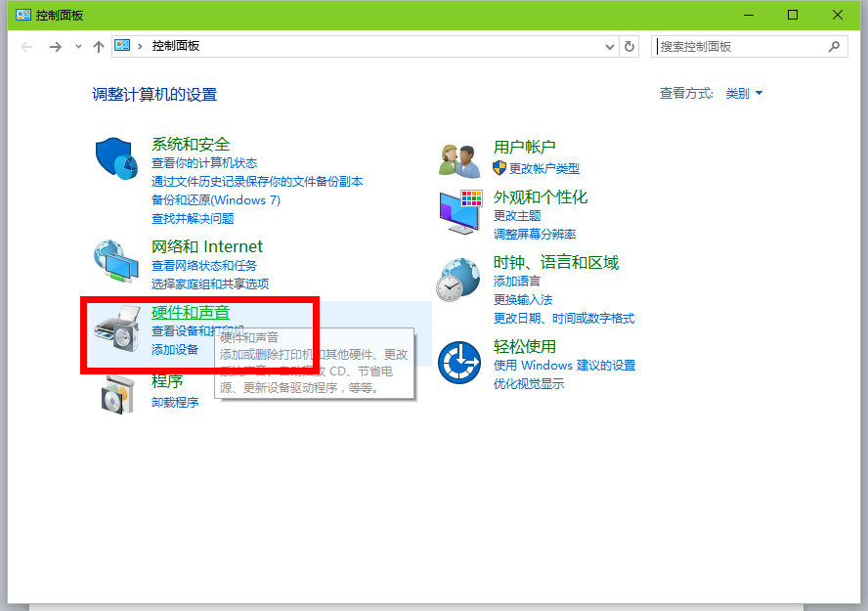868x611 pixels.
Task: Click 更改日期、时间或数字格式 link
Action: (564, 319)
